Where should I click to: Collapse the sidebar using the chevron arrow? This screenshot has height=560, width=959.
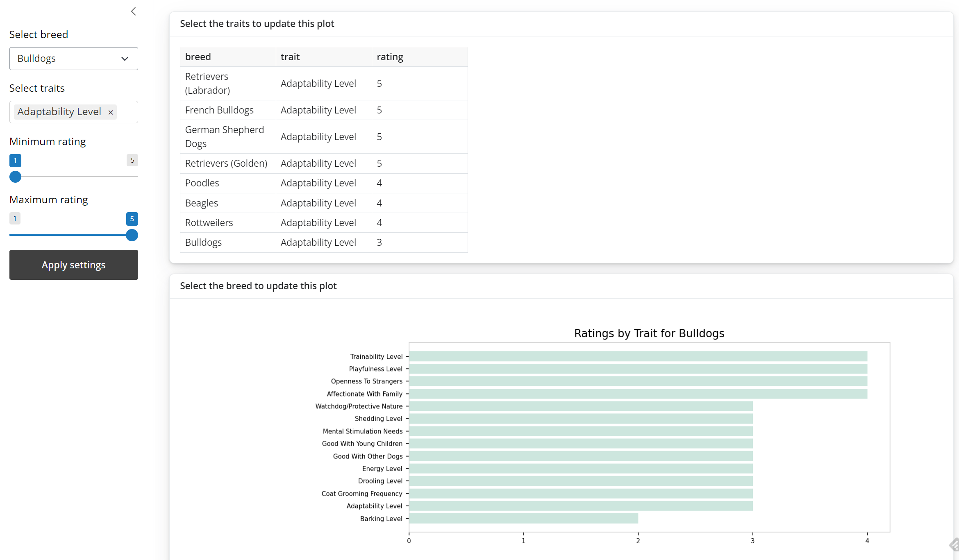(x=133, y=11)
